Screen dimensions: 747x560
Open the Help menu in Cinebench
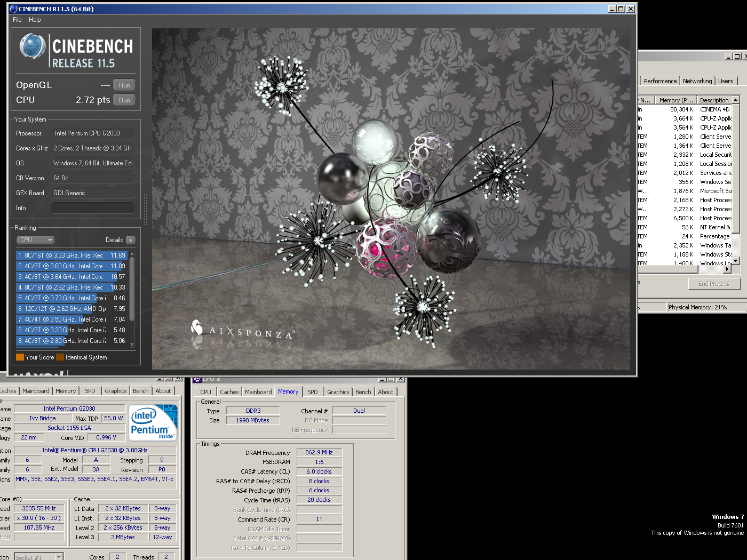(35, 20)
